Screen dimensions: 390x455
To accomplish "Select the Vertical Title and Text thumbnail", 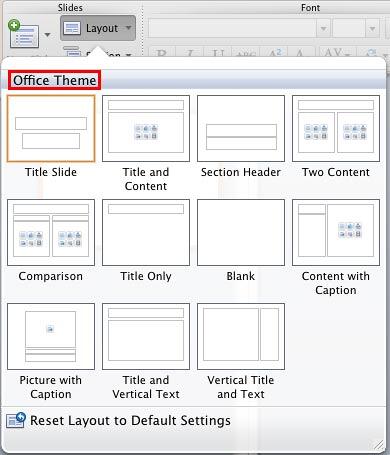I will pos(241,336).
